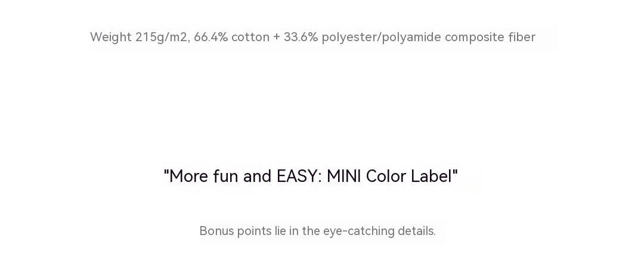Screen dimensions: 644x275
Task: Click the "Bonus points" subtitle sentence
Action: [x=317, y=231]
